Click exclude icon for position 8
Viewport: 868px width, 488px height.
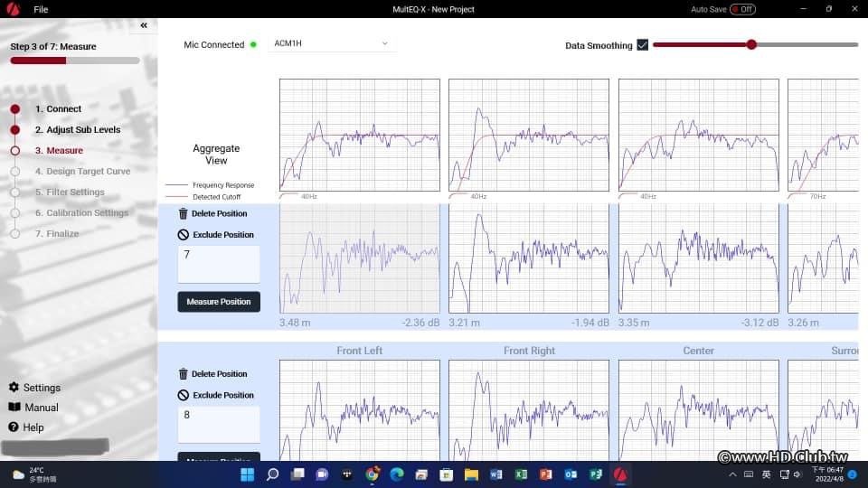184,395
